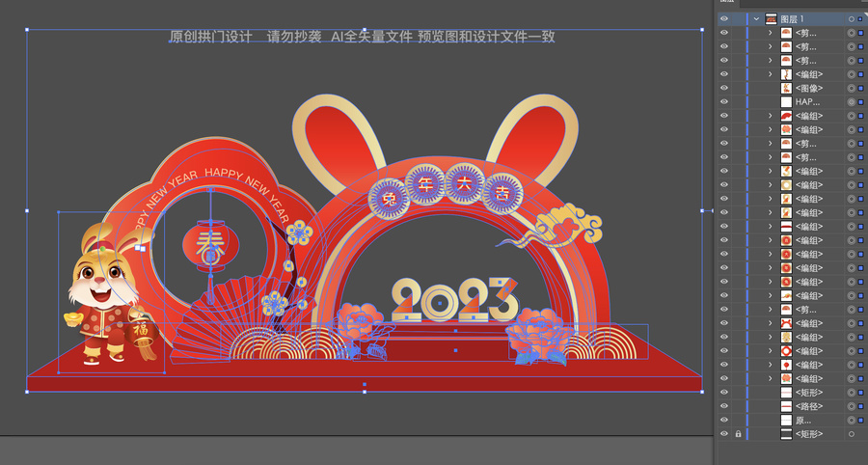Select the 原... layer name

[803, 421]
